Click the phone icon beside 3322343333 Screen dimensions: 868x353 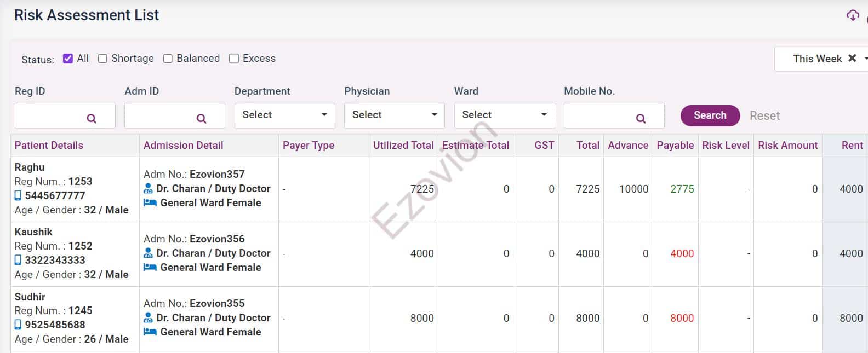pos(18,260)
